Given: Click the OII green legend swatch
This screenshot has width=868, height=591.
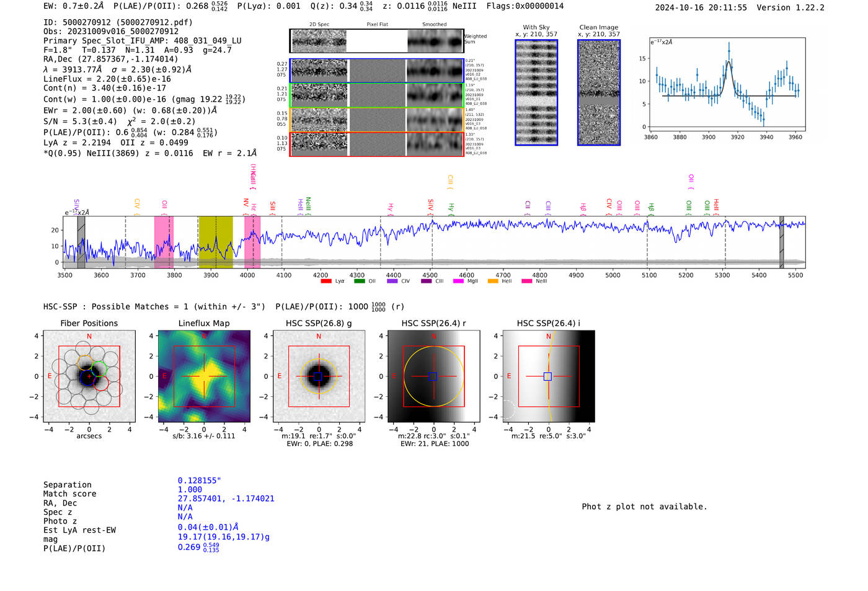Looking at the screenshot, I should pyautogui.click(x=360, y=282).
